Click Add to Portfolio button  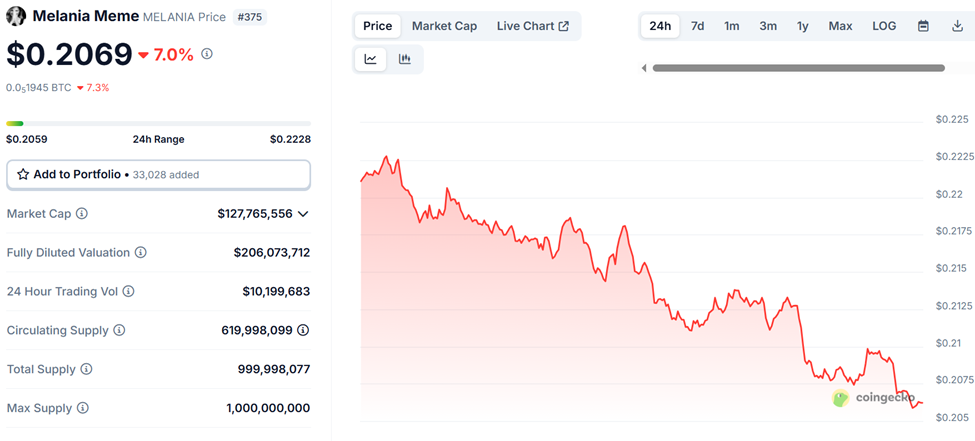click(158, 174)
